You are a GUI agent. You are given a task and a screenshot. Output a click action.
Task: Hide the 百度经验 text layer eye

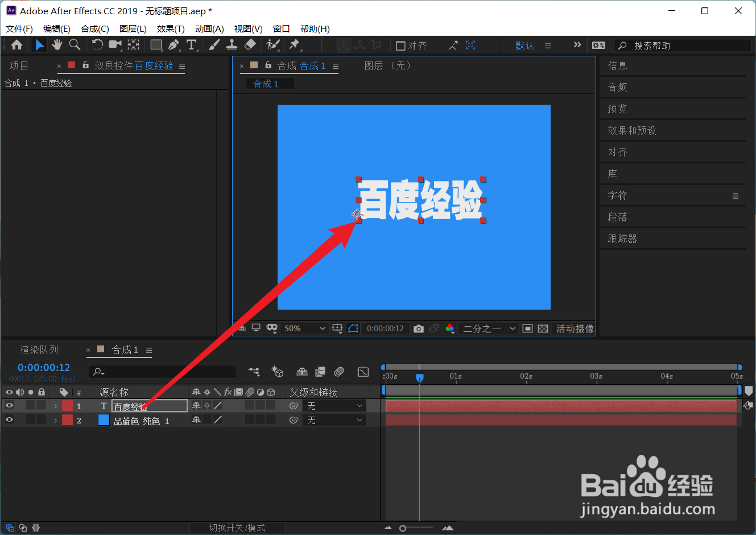[9, 406]
